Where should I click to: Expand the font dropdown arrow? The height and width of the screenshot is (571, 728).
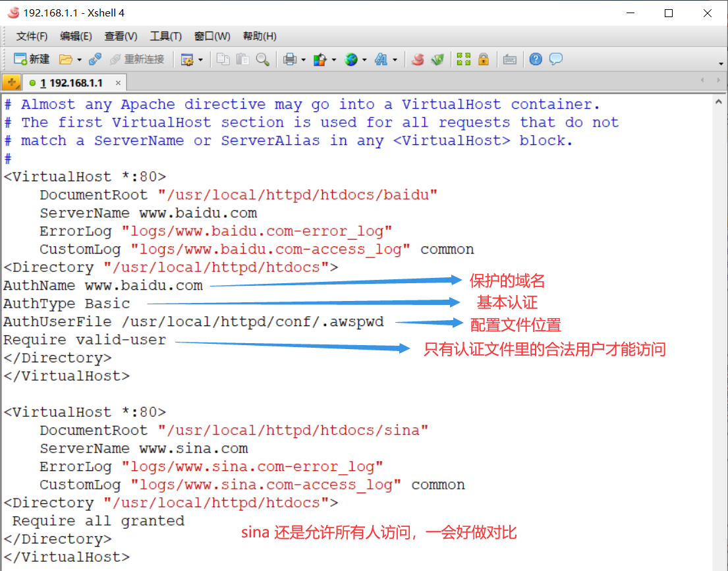[x=395, y=60]
